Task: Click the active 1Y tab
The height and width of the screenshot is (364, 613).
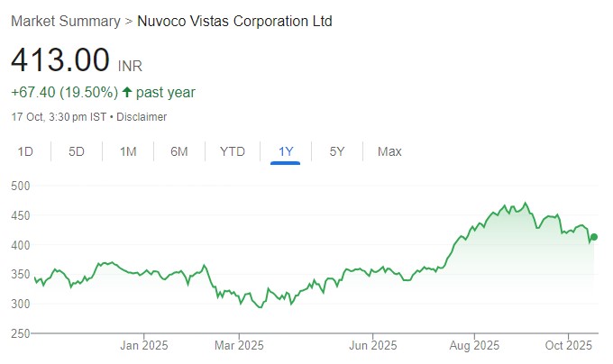Action: (x=286, y=151)
